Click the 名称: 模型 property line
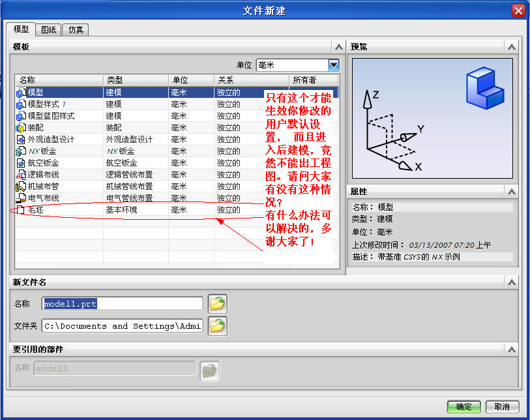Screen dimensions: 530x420 (432, 207)
